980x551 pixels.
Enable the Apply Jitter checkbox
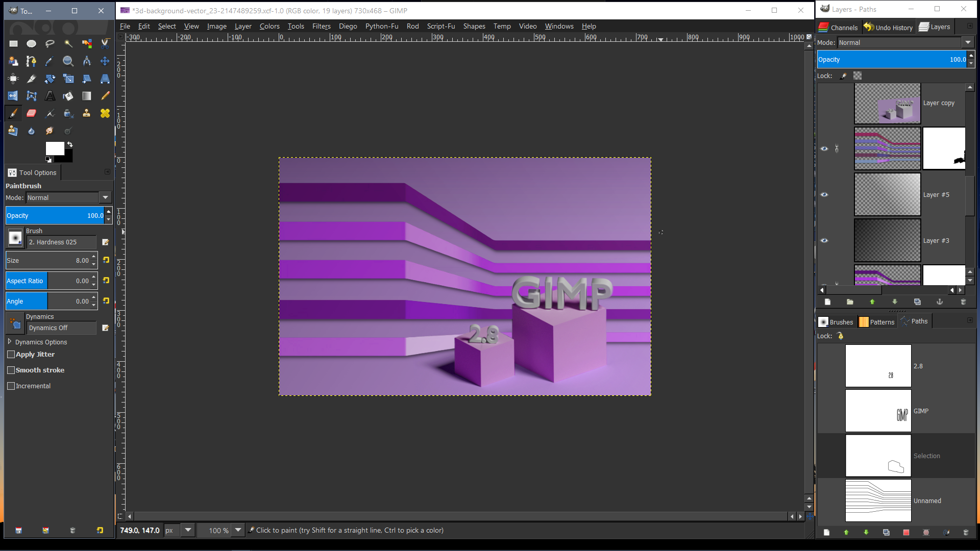point(11,355)
